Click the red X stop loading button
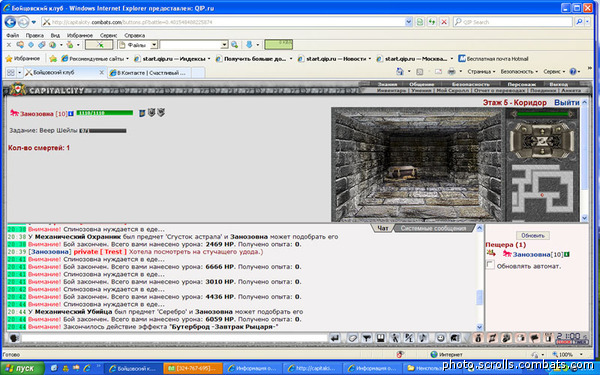The image size is (600, 375). [x=444, y=22]
